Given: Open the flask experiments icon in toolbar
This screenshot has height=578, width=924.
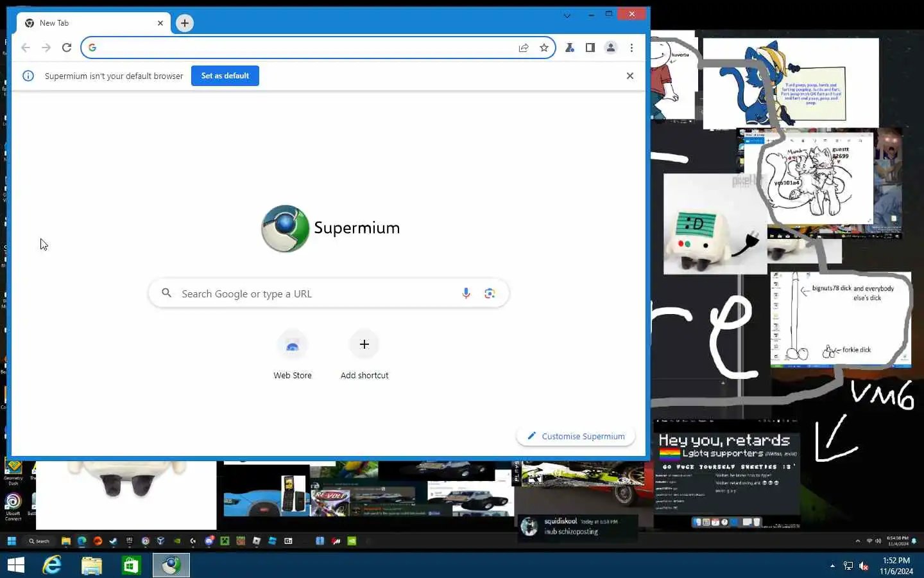Looking at the screenshot, I should coord(570,48).
